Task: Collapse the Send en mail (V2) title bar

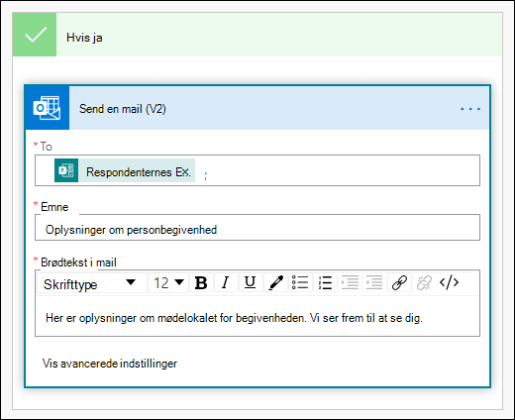Action: 257,108
